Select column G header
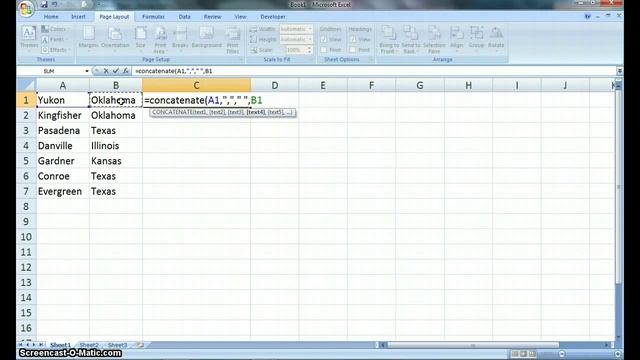This screenshot has width=640, height=360. point(420,85)
